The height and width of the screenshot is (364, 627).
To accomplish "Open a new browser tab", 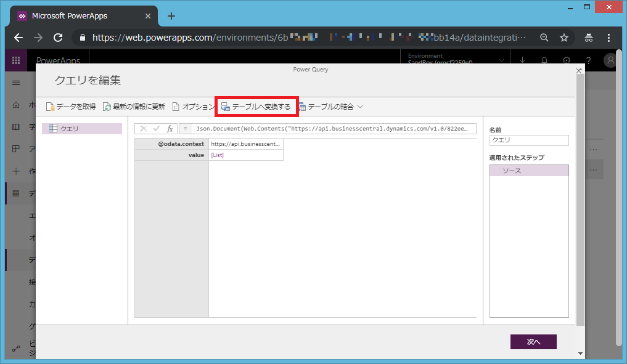I will (x=171, y=16).
